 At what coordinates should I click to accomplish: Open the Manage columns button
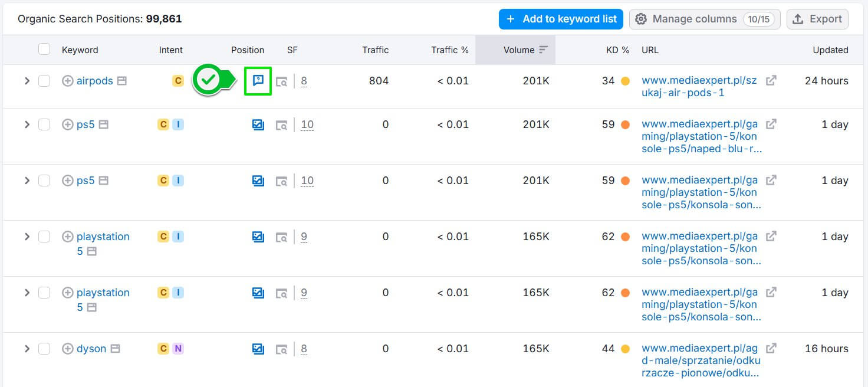coord(705,19)
